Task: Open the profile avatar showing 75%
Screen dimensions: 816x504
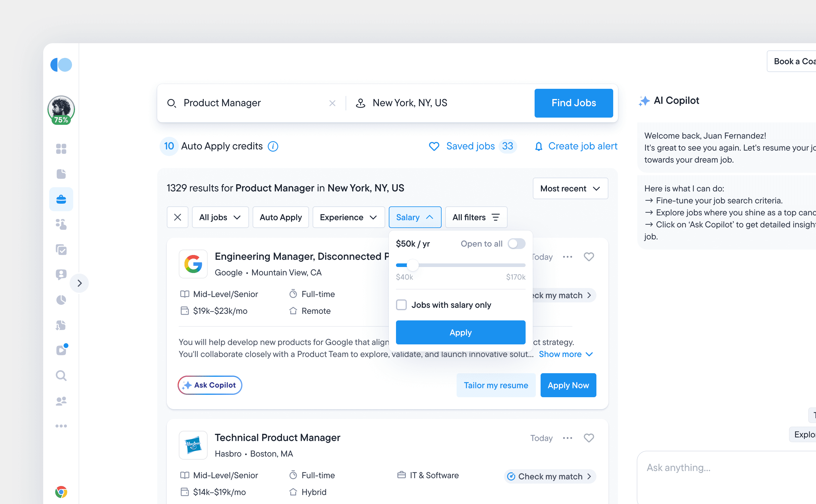Action: click(61, 110)
